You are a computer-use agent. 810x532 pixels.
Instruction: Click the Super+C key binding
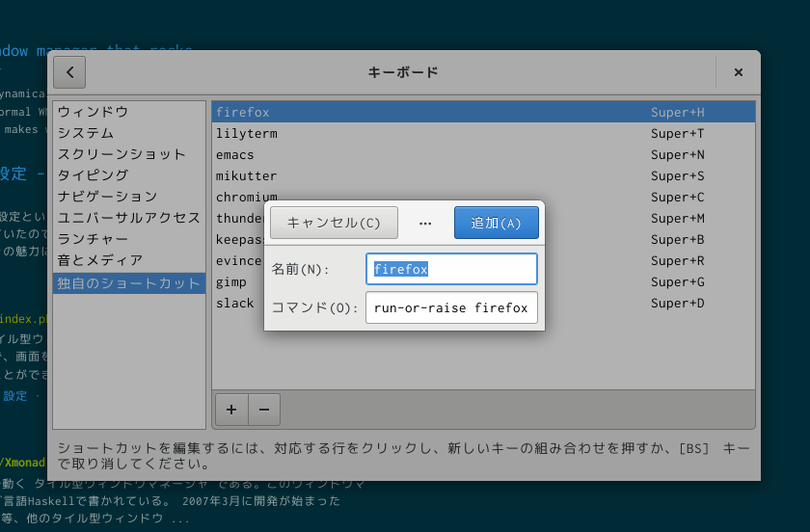[x=677, y=197]
